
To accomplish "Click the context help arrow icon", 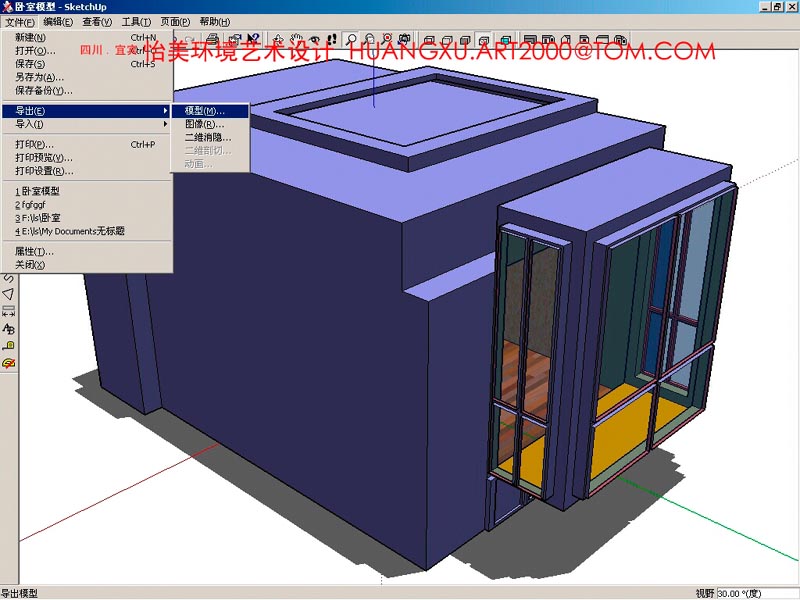I will click(253, 39).
